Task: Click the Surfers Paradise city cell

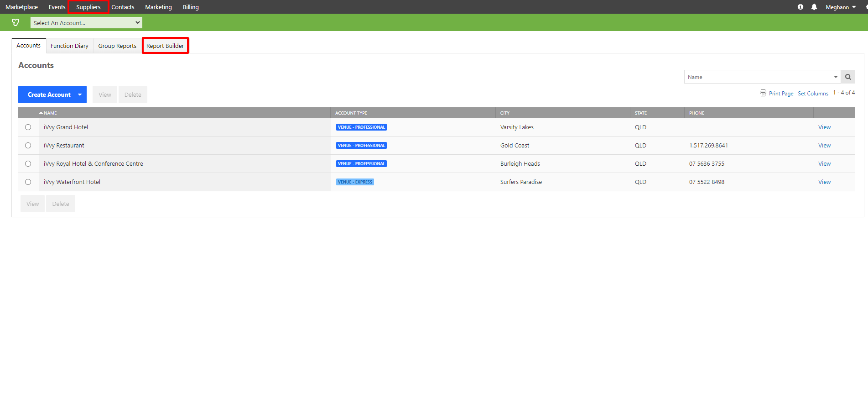Action: coord(521,182)
